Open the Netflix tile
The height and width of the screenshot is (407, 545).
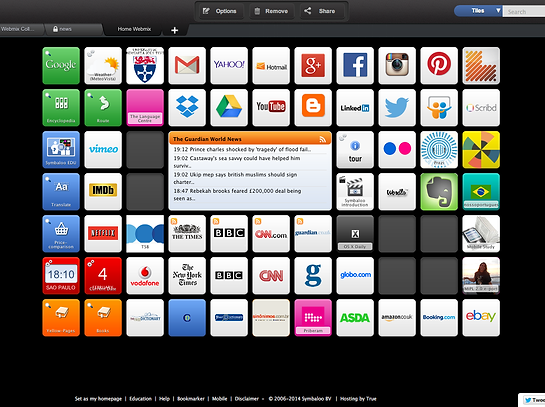[103, 234]
